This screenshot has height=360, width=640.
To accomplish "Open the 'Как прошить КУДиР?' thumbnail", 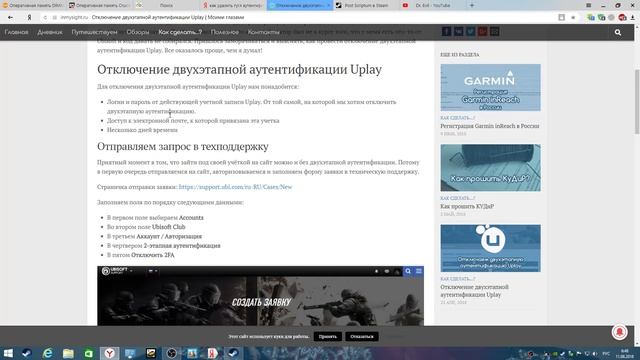I will 491,168.
